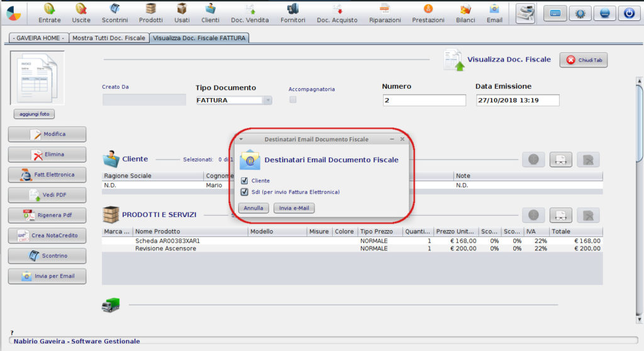Screen dimensions: 644x351
Task: Click the vertical scrollbar on the right
Action: 639,199
